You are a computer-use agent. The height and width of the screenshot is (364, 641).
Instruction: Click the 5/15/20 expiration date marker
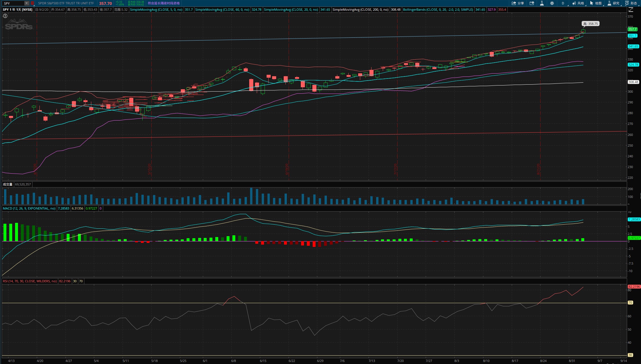pos(150,169)
